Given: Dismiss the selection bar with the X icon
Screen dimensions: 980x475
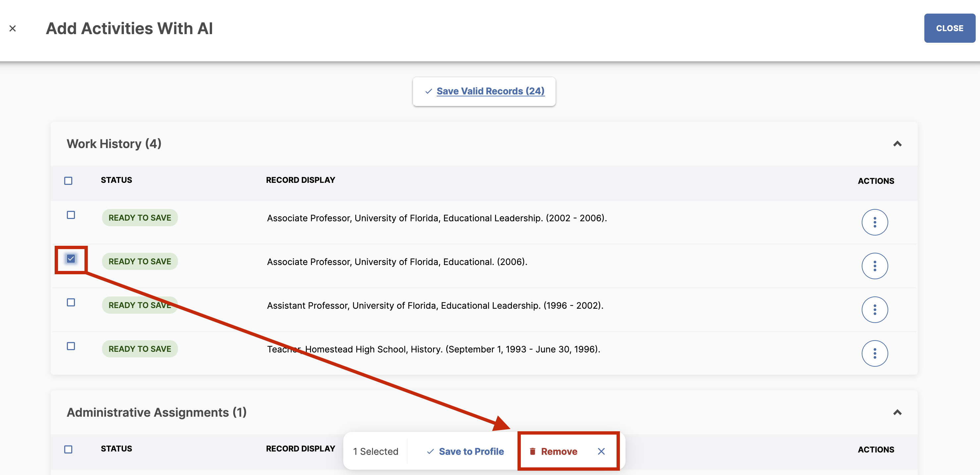Looking at the screenshot, I should point(601,451).
